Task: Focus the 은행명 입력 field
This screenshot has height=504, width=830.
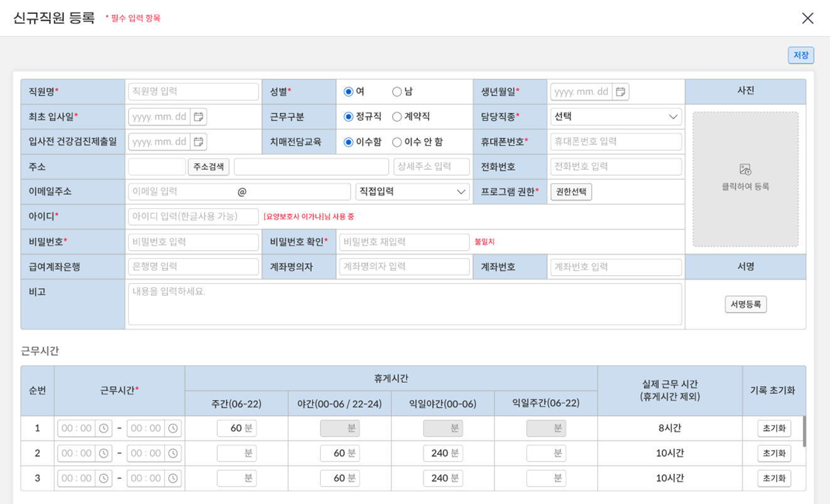Action: pos(193,267)
